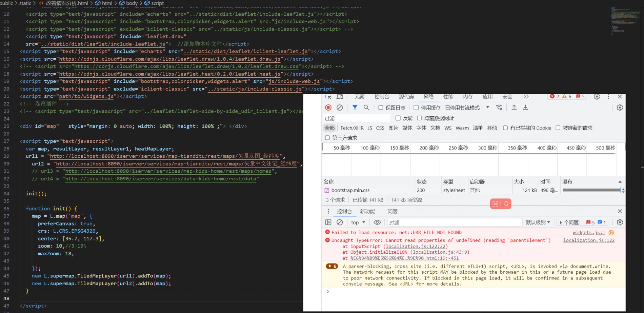Viewport: 644px width, 313px height.
Task: Stop recording network log
Action: pyautogui.click(x=328, y=107)
